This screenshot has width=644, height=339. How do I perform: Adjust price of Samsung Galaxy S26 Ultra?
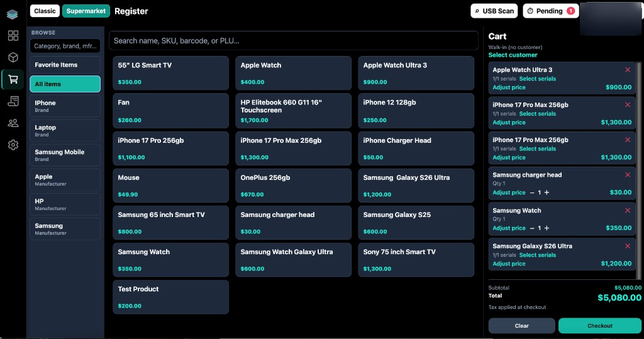(509, 264)
